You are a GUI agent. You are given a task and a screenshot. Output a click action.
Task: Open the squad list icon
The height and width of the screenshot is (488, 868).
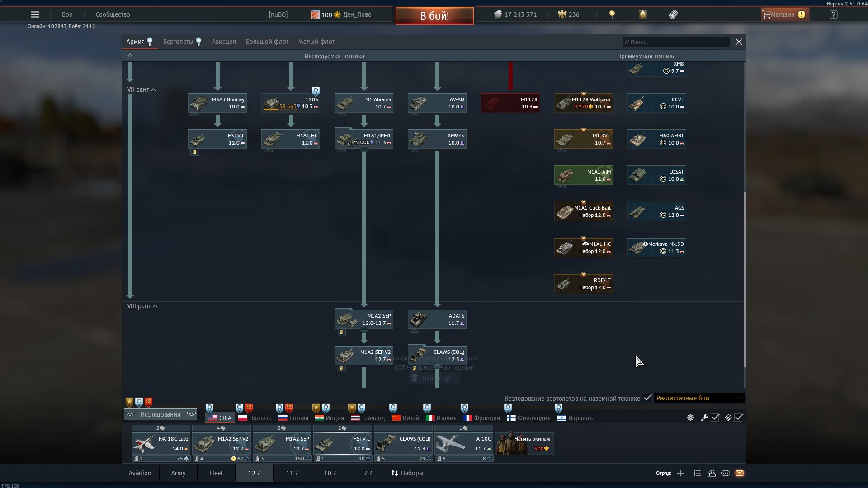(698, 473)
